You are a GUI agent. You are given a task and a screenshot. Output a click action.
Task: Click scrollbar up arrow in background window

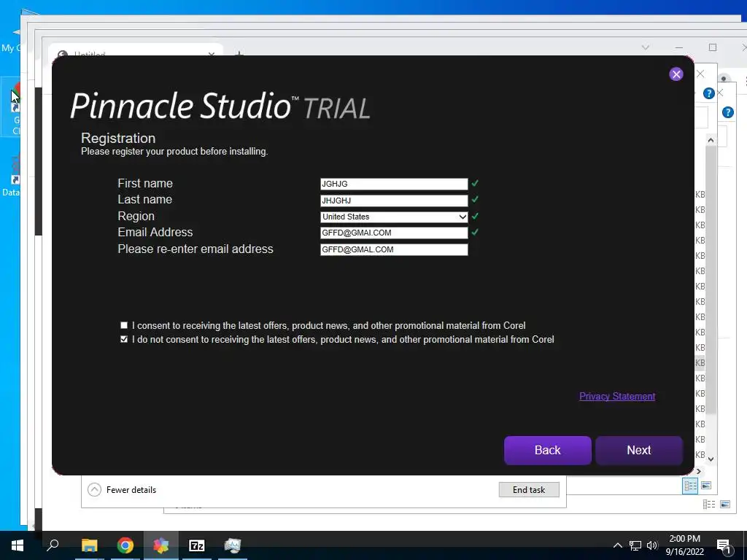pos(711,140)
